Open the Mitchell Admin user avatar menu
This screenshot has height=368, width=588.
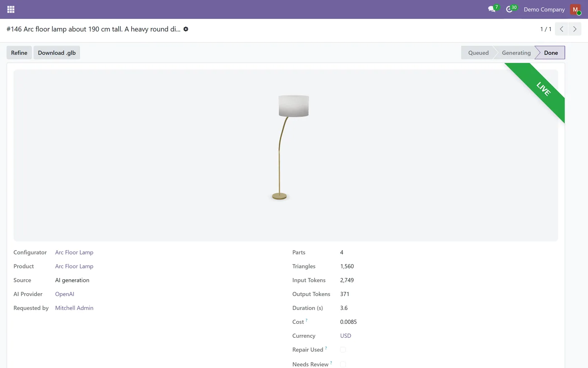(x=575, y=9)
